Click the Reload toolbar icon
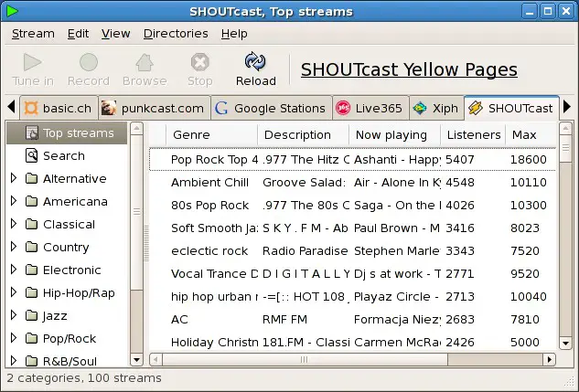 (255, 61)
